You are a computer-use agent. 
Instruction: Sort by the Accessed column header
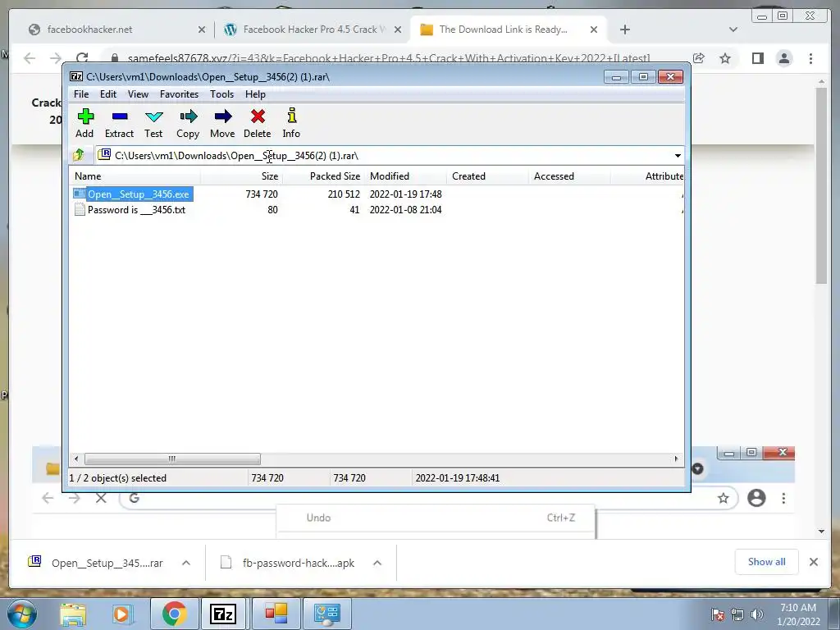click(569, 176)
